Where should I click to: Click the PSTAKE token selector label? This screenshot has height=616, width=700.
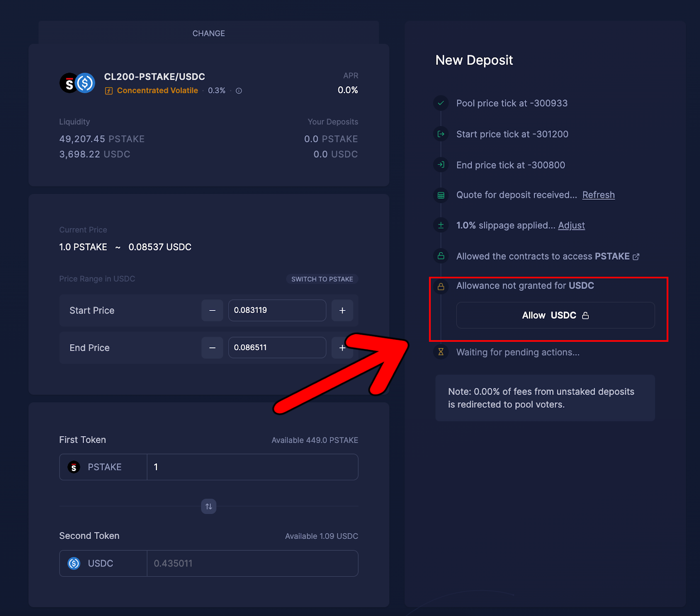105,467
